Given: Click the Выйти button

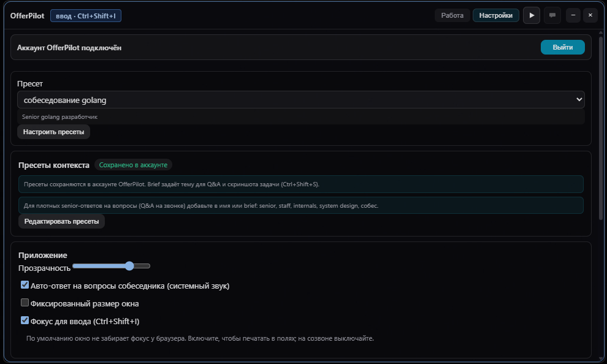Looking at the screenshot, I should 562,47.
